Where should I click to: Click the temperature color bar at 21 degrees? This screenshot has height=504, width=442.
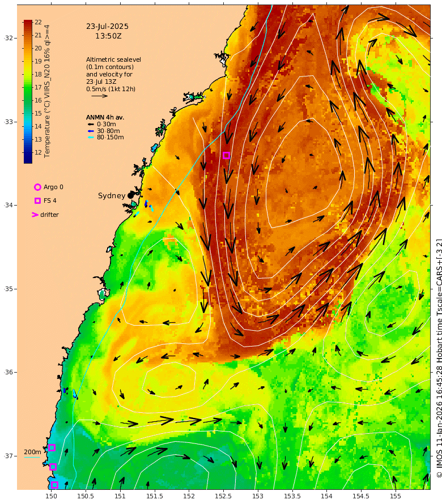[28, 35]
